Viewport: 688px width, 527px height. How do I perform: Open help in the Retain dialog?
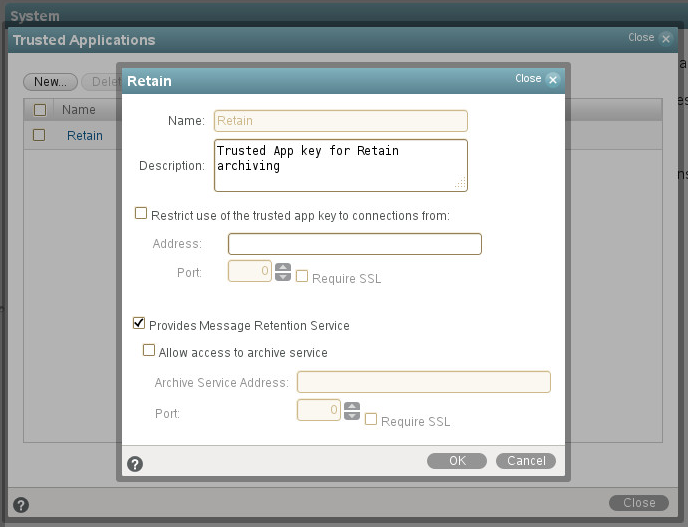pos(135,464)
